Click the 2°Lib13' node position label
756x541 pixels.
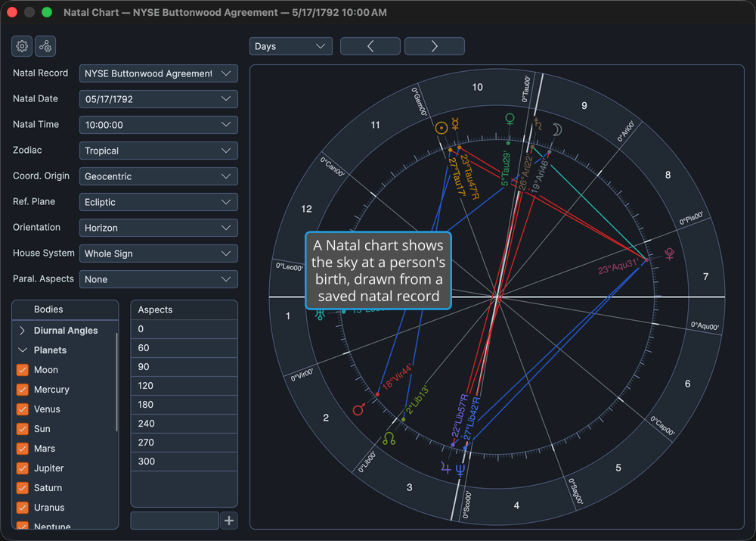coord(417,400)
